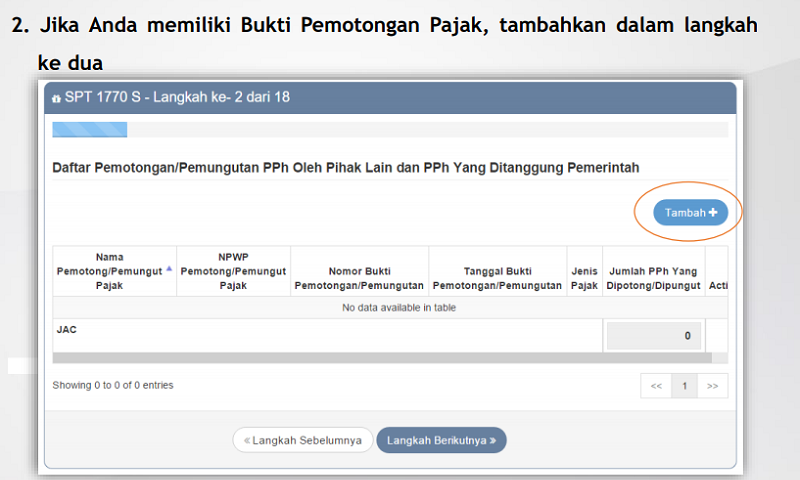Click the table's horizontal scrollbar
The image size is (800, 480).
click(x=380, y=357)
